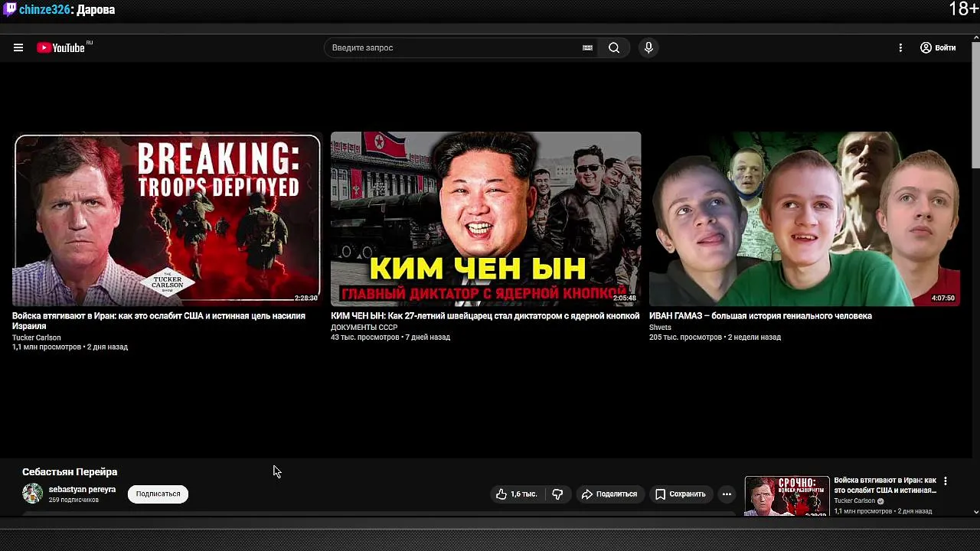Open title 'Войска втягивают в Иран' under first thumbnail
Viewport: 980px width, 551px height.
pos(158,321)
